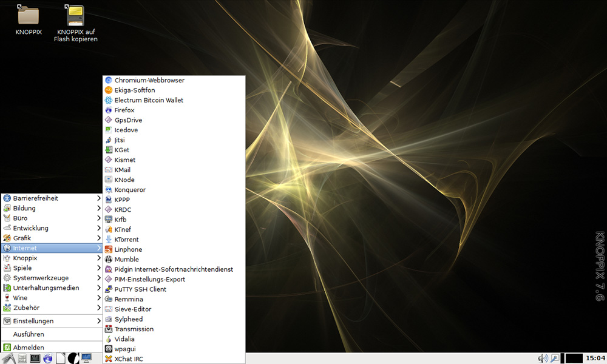Start Electrum Bitcoin Wallet
This screenshot has height=364, width=607.
pos(148,100)
